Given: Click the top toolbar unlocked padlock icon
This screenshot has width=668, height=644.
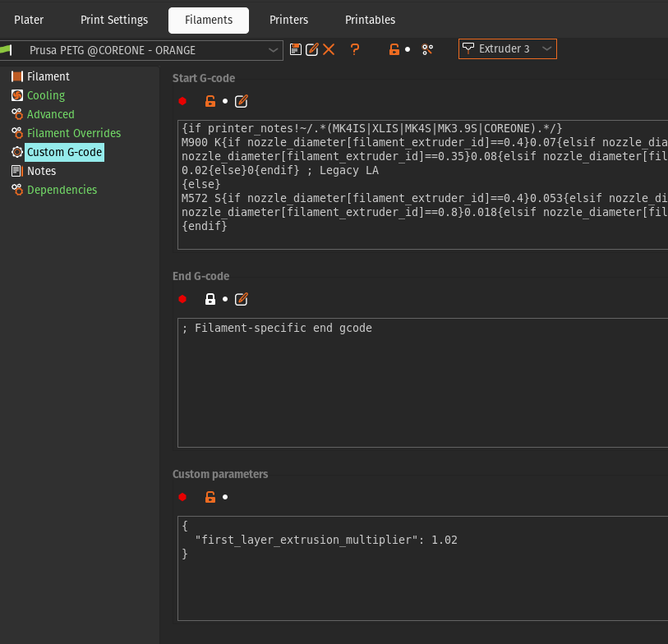Looking at the screenshot, I should (x=394, y=49).
